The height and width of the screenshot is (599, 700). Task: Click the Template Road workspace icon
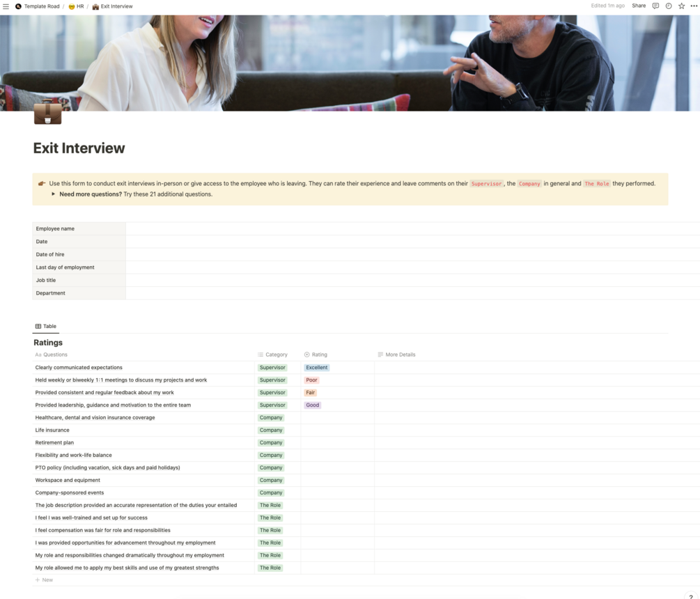point(18,6)
